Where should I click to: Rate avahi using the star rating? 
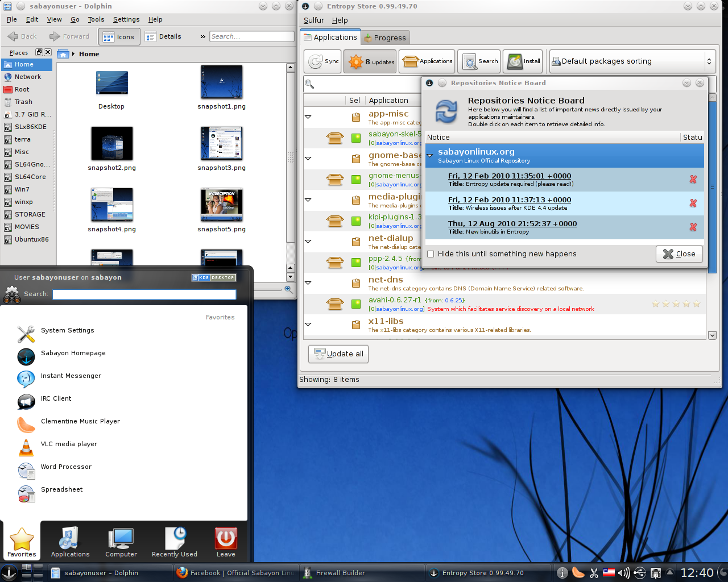pyautogui.click(x=676, y=304)
